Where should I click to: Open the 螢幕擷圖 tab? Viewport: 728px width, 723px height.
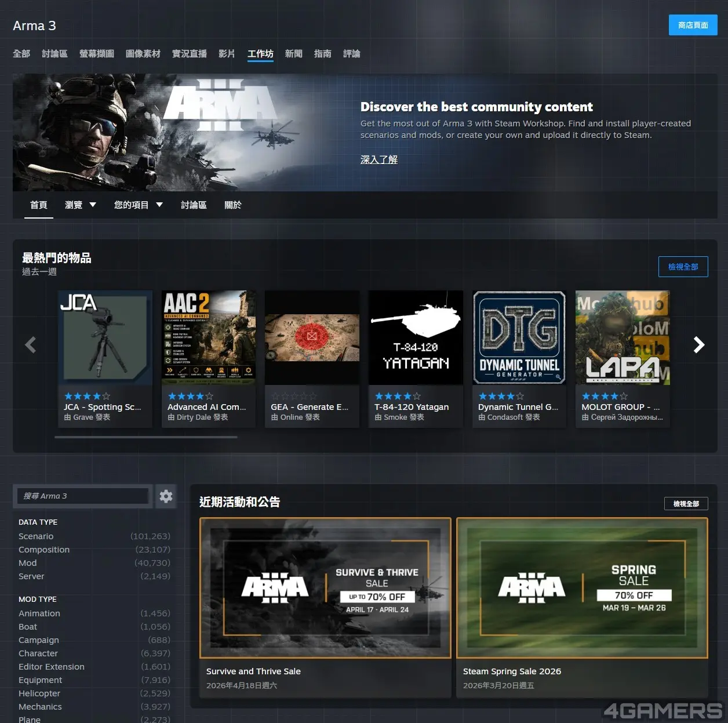[97, 53]
